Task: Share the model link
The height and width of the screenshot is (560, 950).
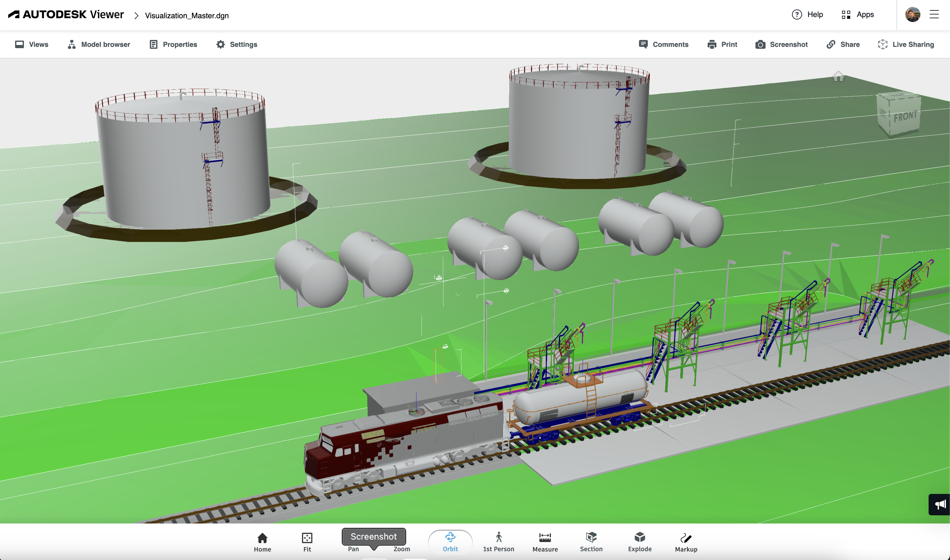Action: pos(843,45)
